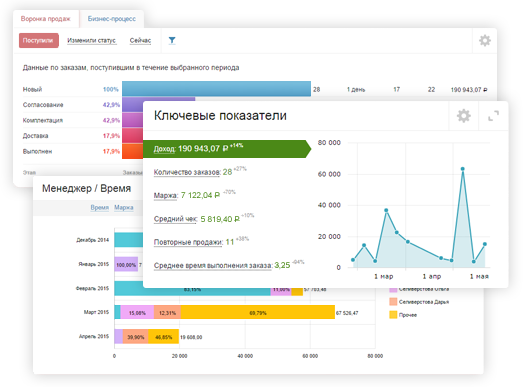Click the Маржа link in Менеджер panel
Image resolution: width=524 pixels, height=387 pixels.
point(124,208)
